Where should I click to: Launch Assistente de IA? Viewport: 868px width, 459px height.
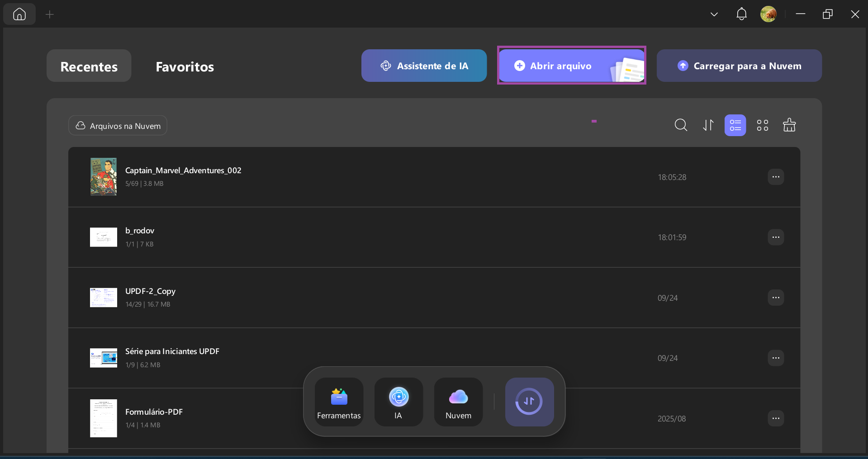coord(424,66)
